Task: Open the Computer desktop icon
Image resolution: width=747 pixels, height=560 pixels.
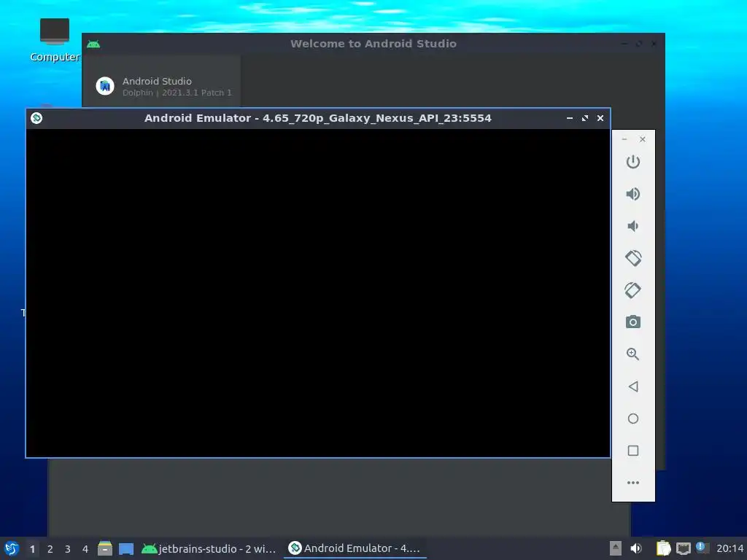Action: point(54,40)
